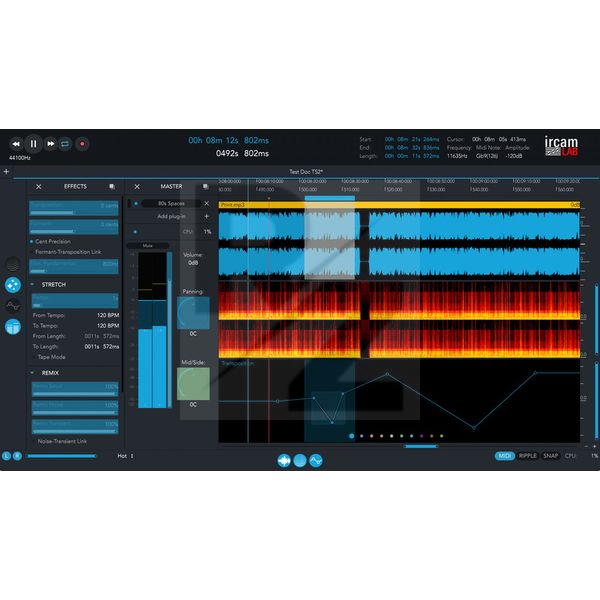Screen dimensions: 600x600
Task: Mute the master output
Action: pyautogui.click(x=148, y=246)
